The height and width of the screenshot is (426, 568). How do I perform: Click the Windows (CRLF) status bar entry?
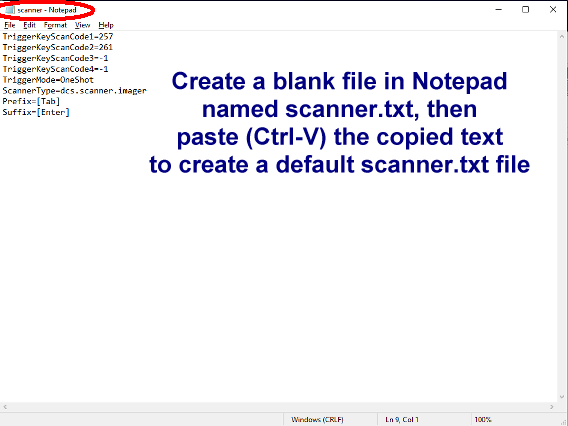point(317,419)
